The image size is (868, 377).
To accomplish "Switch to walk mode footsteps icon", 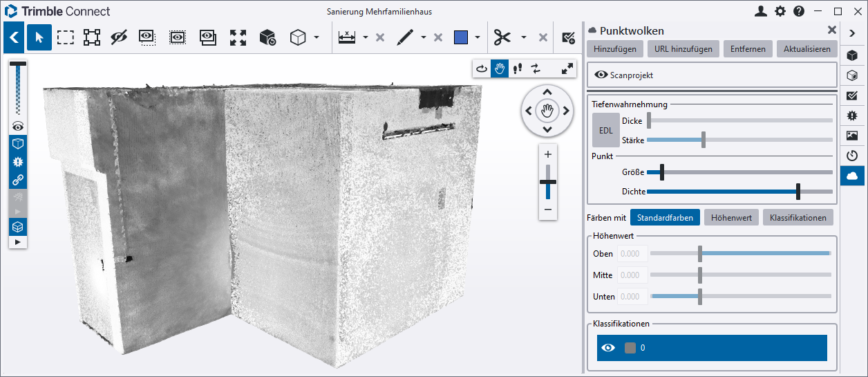I will coord(517,68).
